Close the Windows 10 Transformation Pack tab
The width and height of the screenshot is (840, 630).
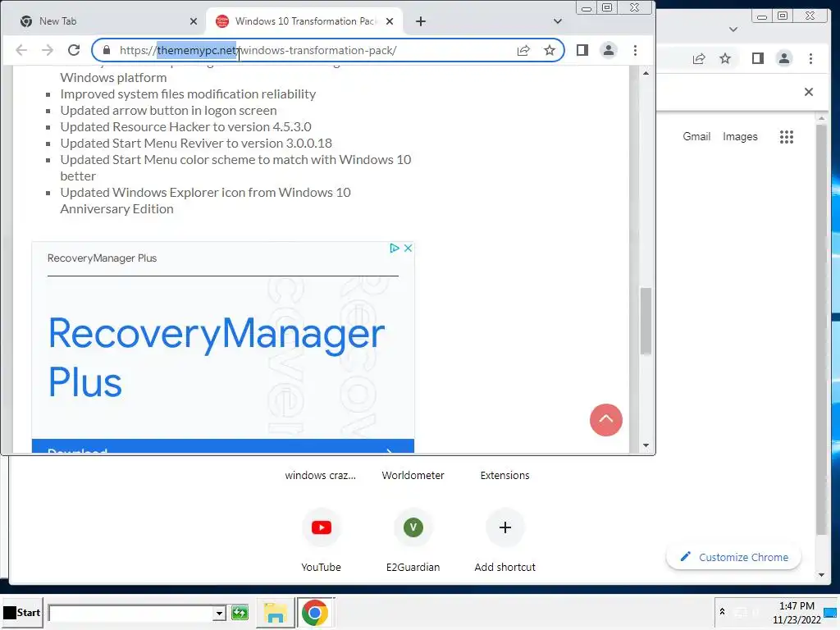click(390, 21)
